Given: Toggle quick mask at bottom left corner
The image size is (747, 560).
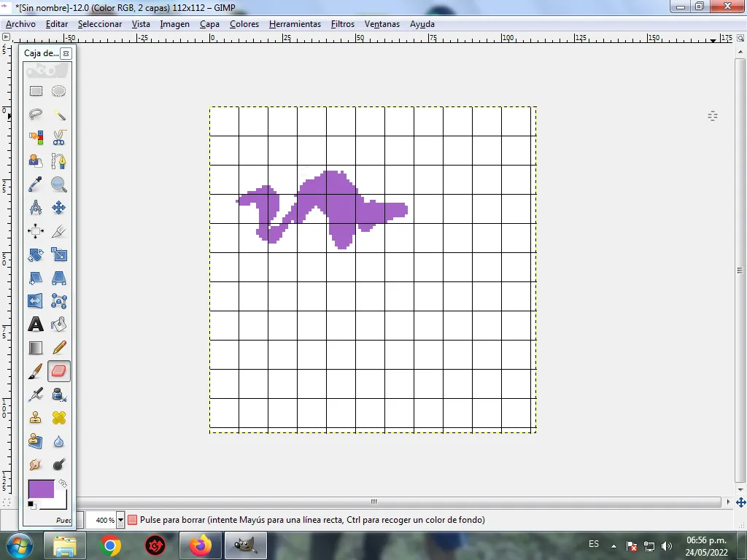Looking at the screenshot, I should coord(6,502).
